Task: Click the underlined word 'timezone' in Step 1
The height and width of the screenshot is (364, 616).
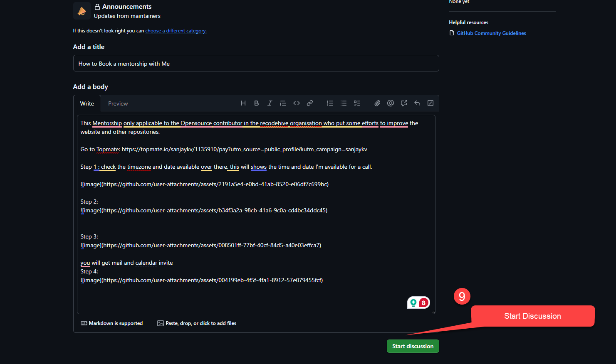Action: pos(139,167)
